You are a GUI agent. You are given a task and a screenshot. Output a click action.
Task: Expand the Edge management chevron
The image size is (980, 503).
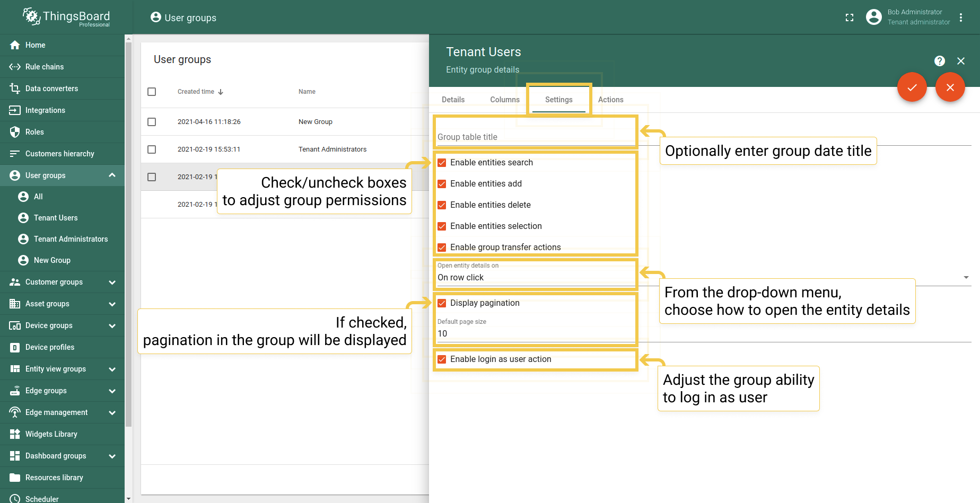tap(112, 413)
